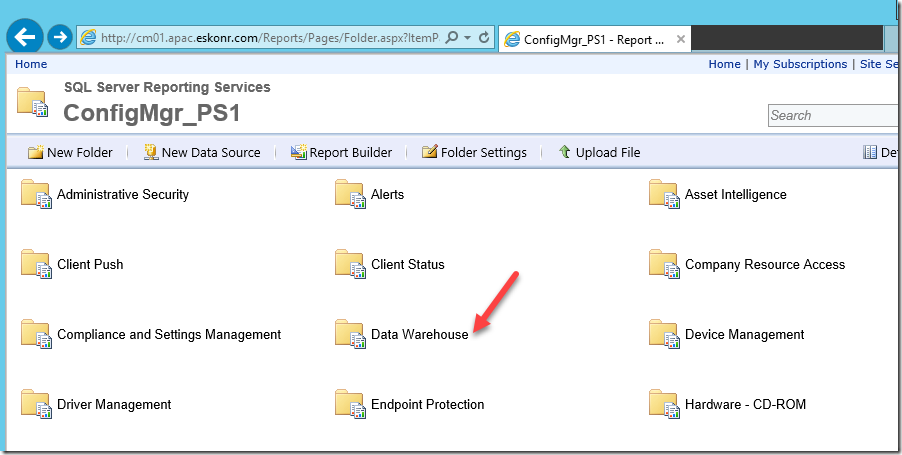This screenshot has width=902, height=455.
Task: Open the Administrative Security folder link
Action: coord(123,194)
